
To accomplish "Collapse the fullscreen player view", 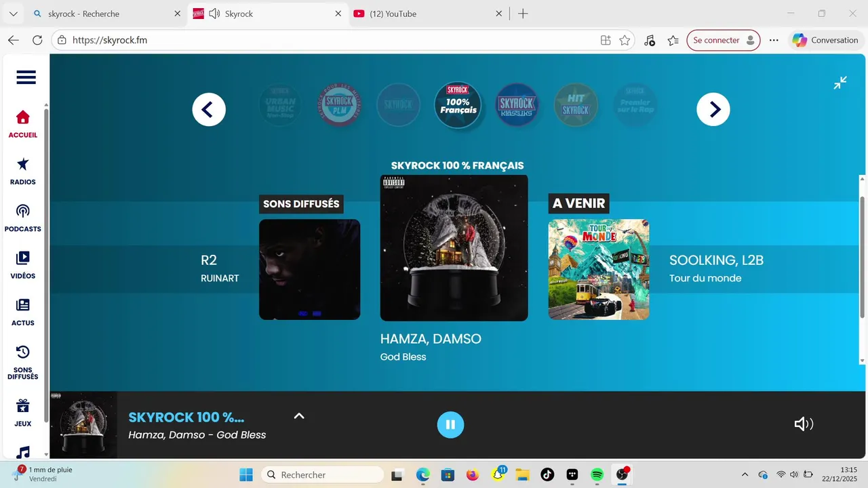I will [x=840, y=83].
